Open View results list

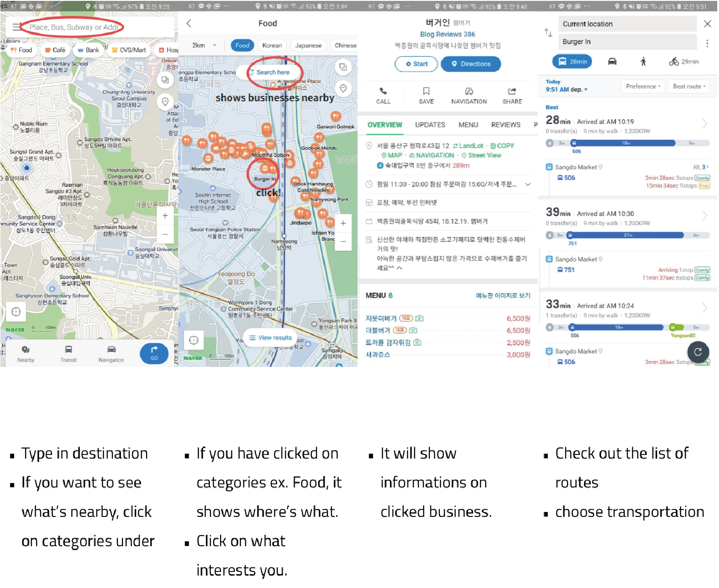(x=270, y=338)
